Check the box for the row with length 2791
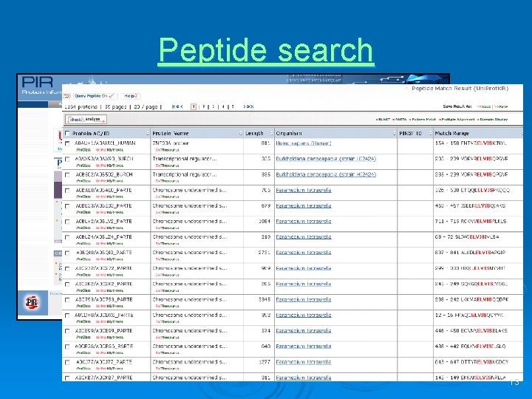 click(67, 253)
